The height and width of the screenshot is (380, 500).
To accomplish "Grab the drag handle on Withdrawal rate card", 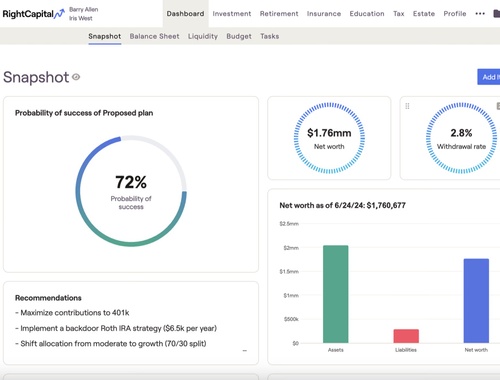I will pos(407,106).
